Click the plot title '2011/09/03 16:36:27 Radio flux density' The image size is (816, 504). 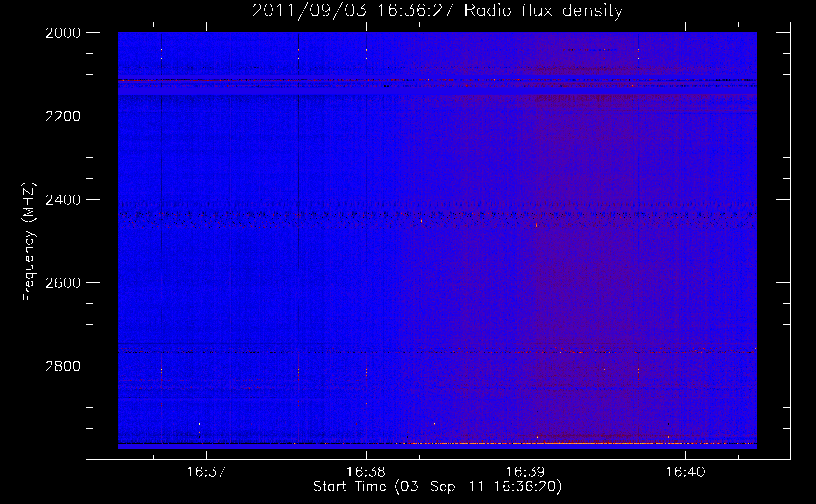click(x=437, y=10)
